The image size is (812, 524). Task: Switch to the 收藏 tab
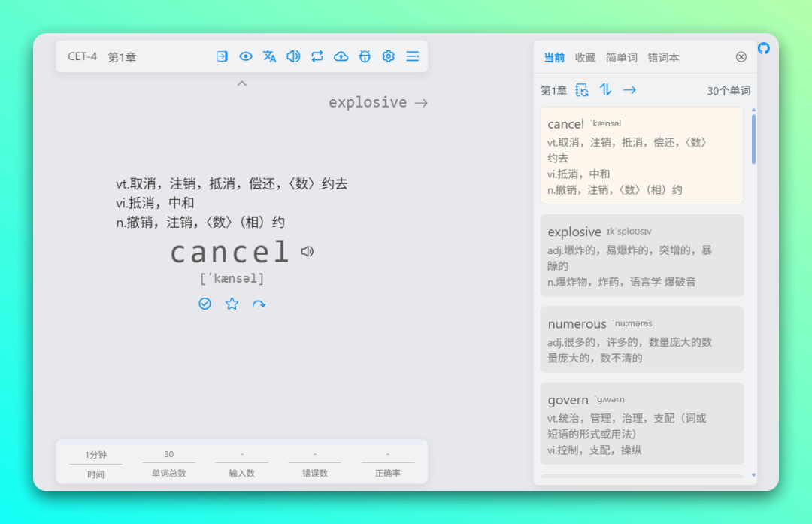pos(585,57)
